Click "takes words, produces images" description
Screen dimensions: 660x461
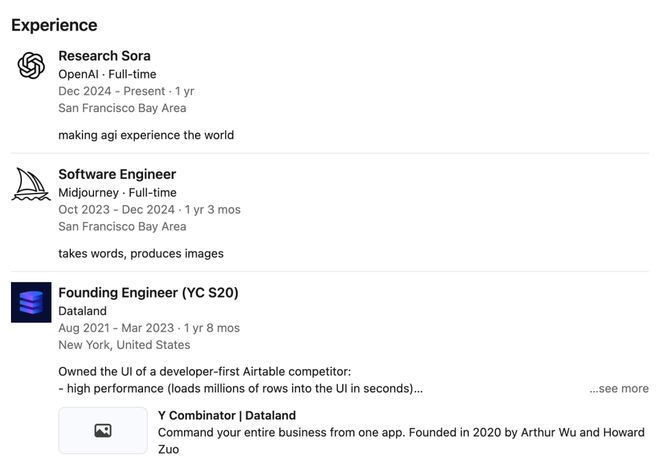pyautogui.click(x=141, y=253)
